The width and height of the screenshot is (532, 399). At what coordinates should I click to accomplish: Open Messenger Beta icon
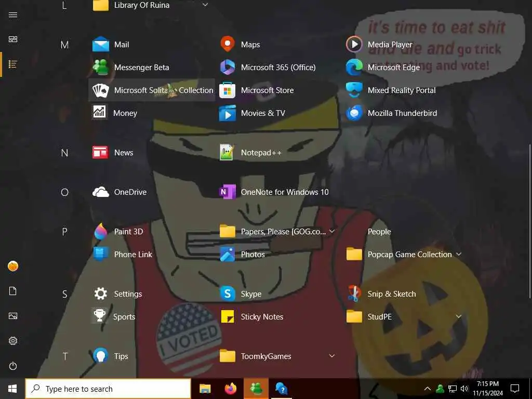coord(100,67)
